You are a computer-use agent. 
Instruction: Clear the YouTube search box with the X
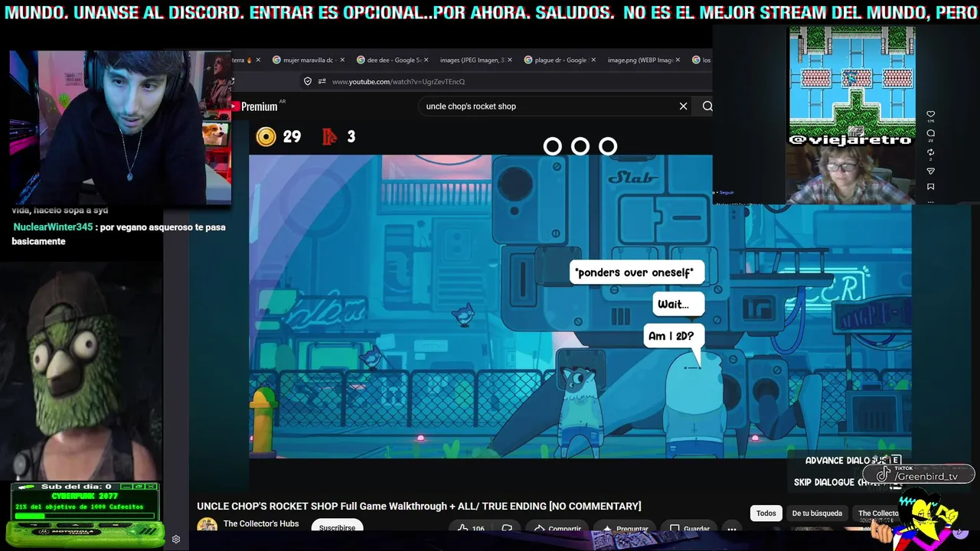(683, 106)
